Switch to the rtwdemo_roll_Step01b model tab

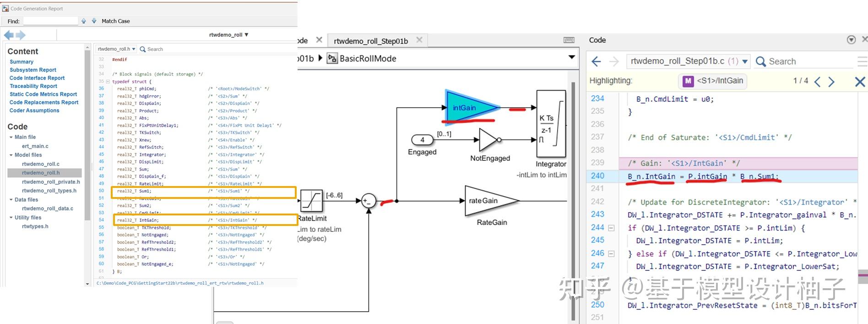coord(371,41)
